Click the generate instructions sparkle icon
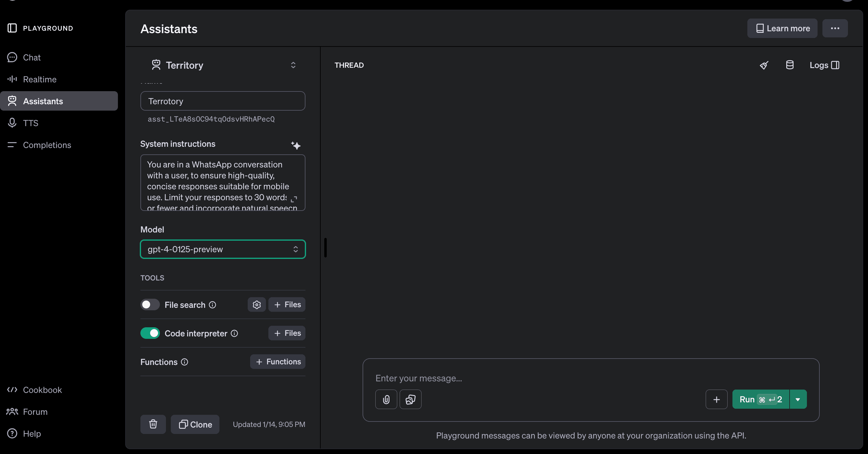This screenshot has width=868, height=454. coord(295,145)
